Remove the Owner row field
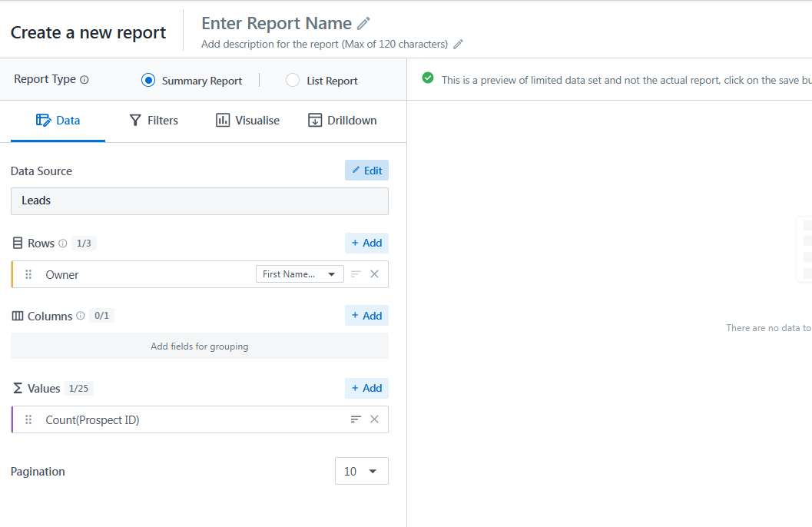The width and height of the screenshot is (812, 527). point(374,274)
